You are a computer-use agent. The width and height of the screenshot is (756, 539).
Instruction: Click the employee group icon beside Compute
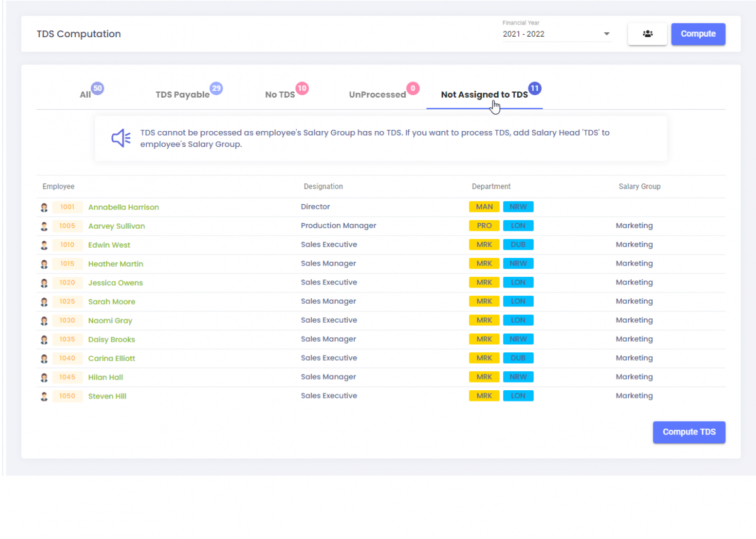(647, 33)
